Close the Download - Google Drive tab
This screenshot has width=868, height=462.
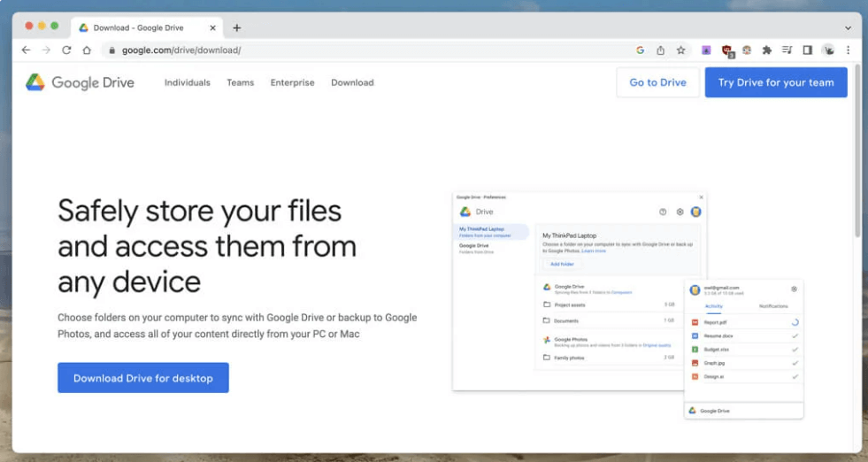pyautogui.click(x=212, y=27)
